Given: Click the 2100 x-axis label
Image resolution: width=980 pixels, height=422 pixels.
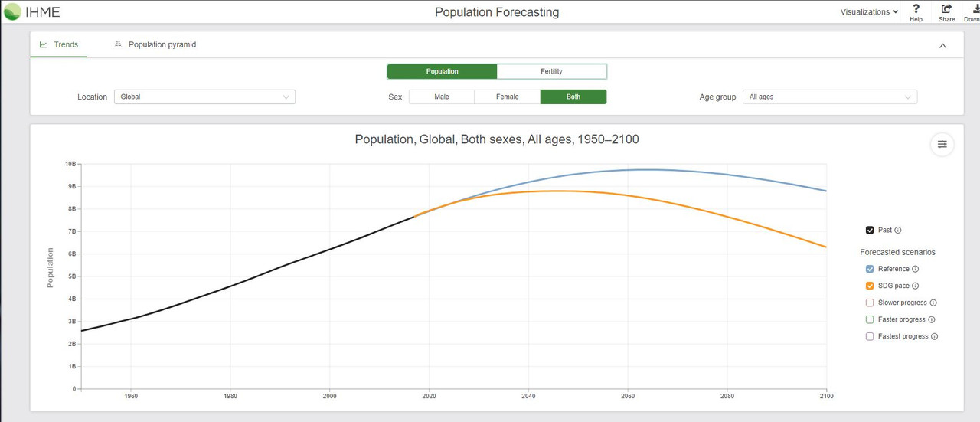Looking at the screenshot, I should (826, 396).
